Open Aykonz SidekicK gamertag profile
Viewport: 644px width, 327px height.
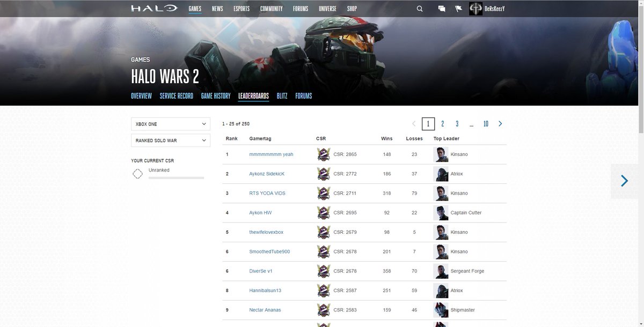pyautogui.click(x=267, y=174)
